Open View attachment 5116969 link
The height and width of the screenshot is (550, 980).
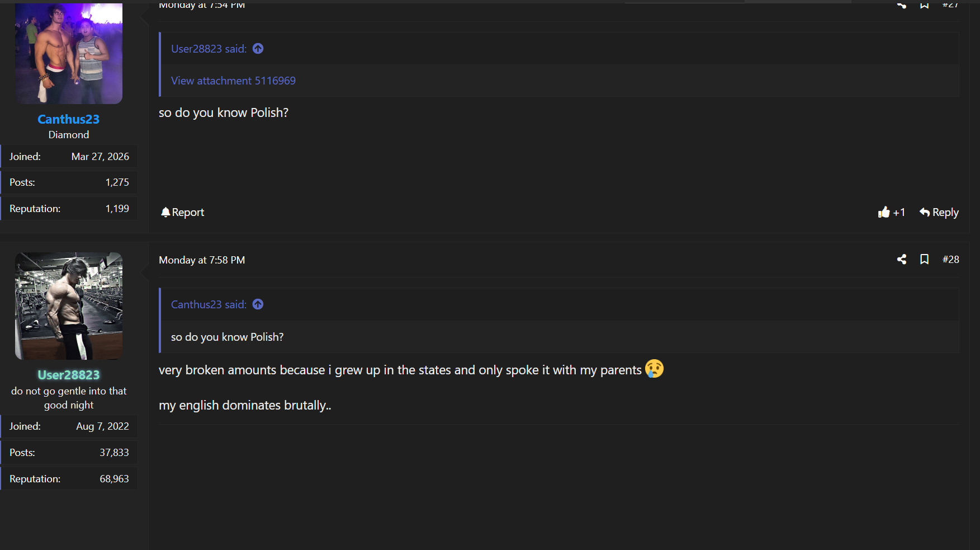[233, 81]
